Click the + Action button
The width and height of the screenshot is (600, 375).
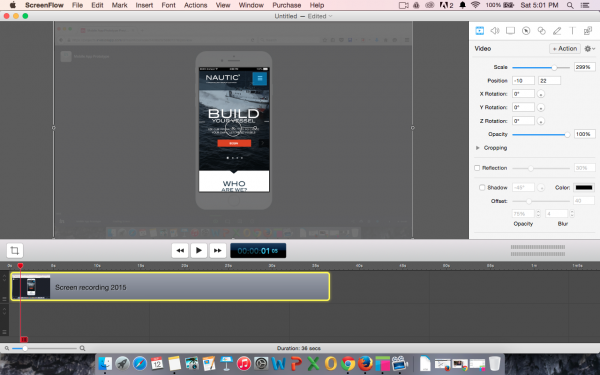(565, 49)
